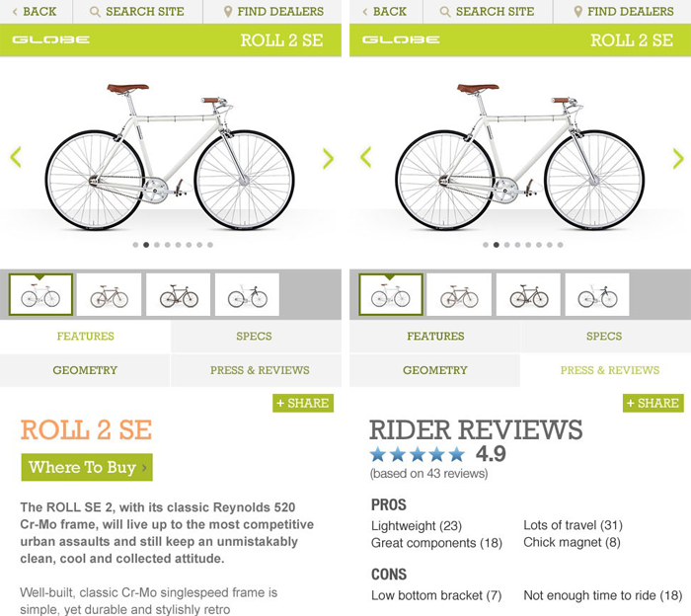This screenshot has height=616, width=691.
Task: Click Back arrow on the left screen
Action: coord(16,12)
